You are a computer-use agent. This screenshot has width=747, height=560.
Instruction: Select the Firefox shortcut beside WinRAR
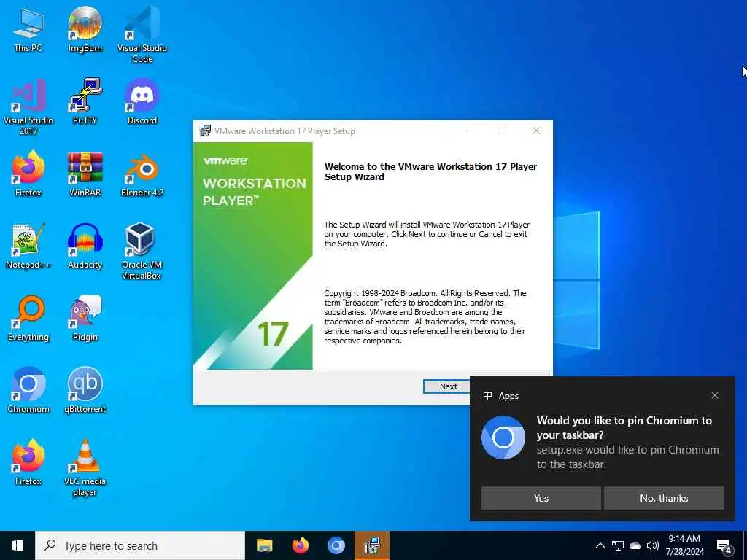tap(28, 174)
